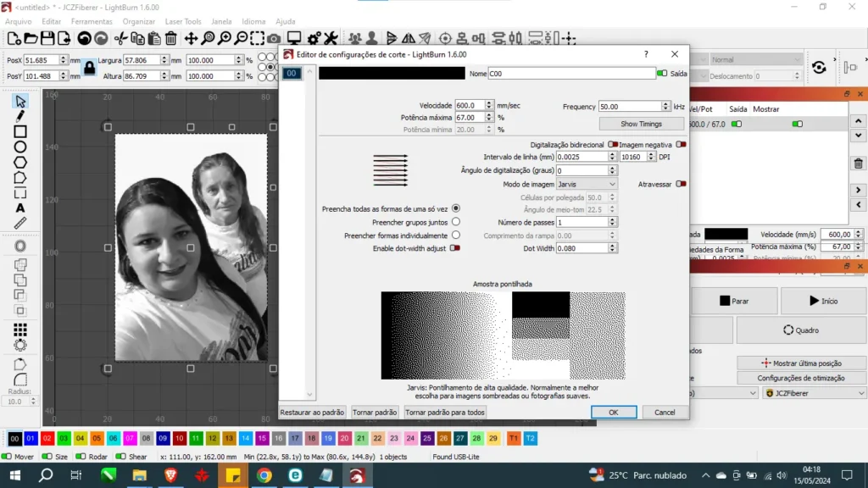Open the Grid Array tool
868x488 pixels.
[x=20, y=330]
